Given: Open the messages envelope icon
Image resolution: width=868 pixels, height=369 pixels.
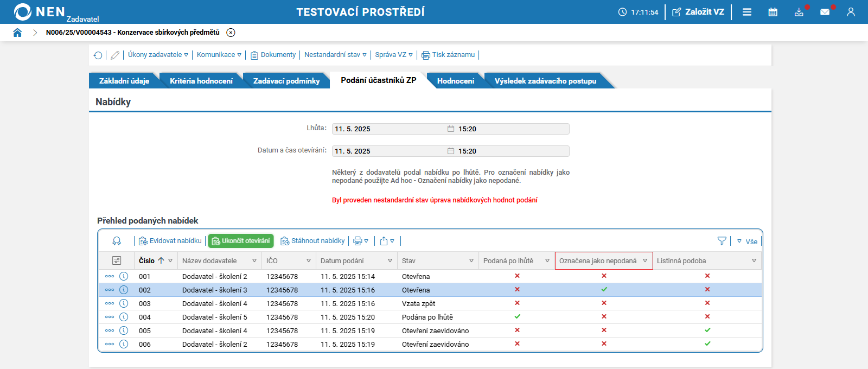Looking at the screenshot, I should point(825,12).
